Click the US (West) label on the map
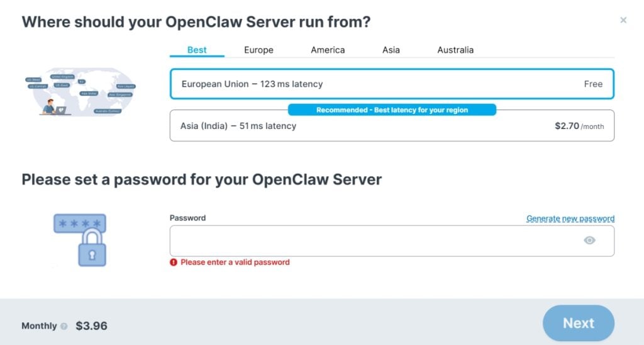Viewport: 644px width, 345px height. (x=33, y=80)
